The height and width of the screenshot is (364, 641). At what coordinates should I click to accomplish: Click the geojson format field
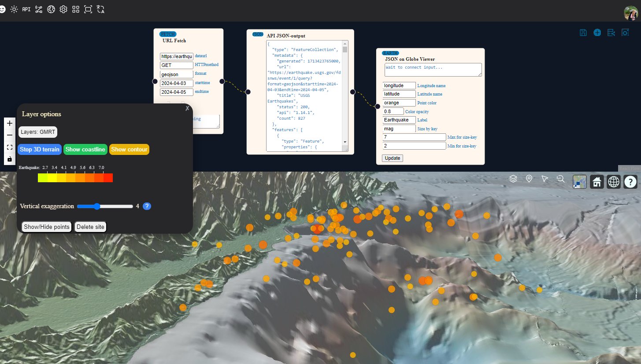point(177,74)
